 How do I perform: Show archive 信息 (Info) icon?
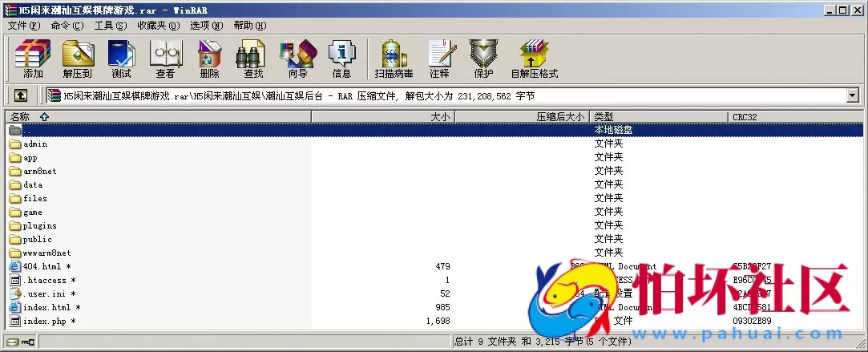tap(341, 58)
